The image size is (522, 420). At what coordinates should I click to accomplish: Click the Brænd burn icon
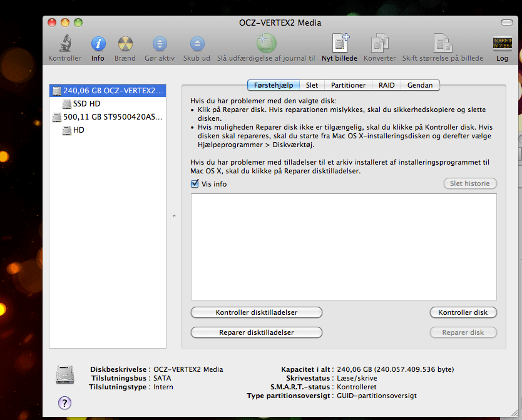(125, 44)
